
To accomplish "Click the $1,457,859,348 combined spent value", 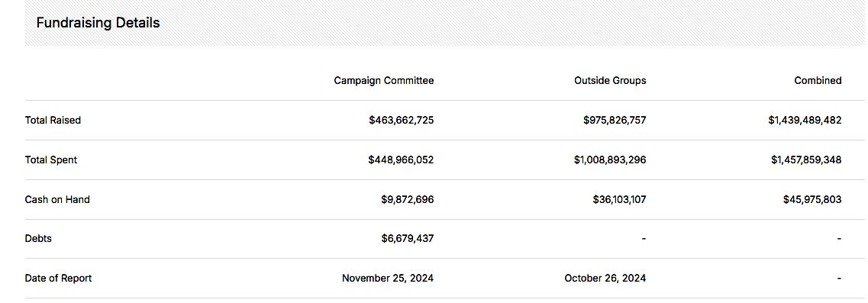I will (x=806, y=160).
